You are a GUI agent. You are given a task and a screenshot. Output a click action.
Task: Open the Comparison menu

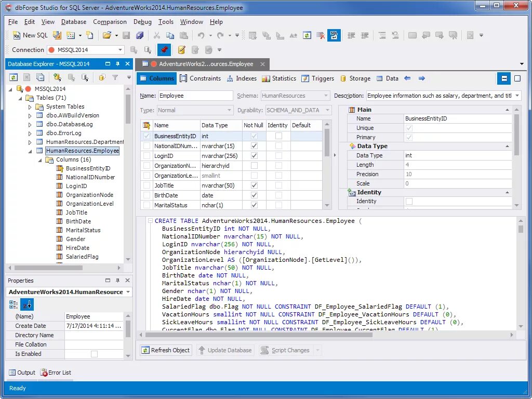[110, 22]
